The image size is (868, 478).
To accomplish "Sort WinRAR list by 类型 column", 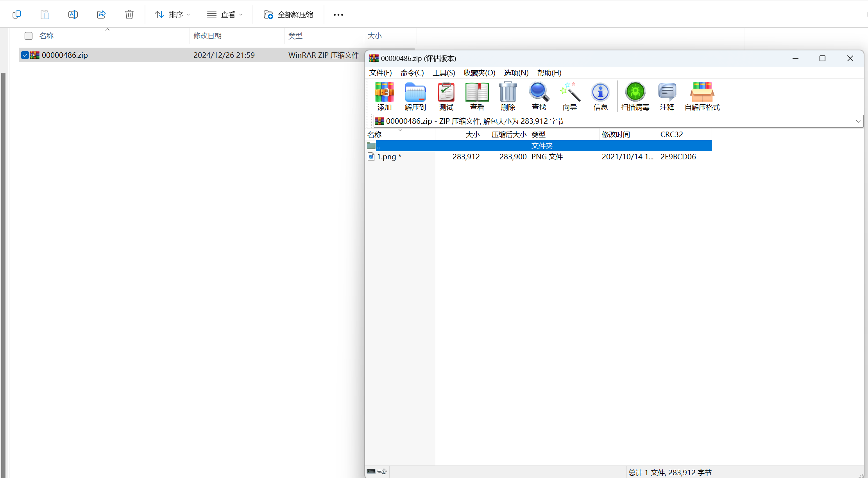I will [564, 134].
